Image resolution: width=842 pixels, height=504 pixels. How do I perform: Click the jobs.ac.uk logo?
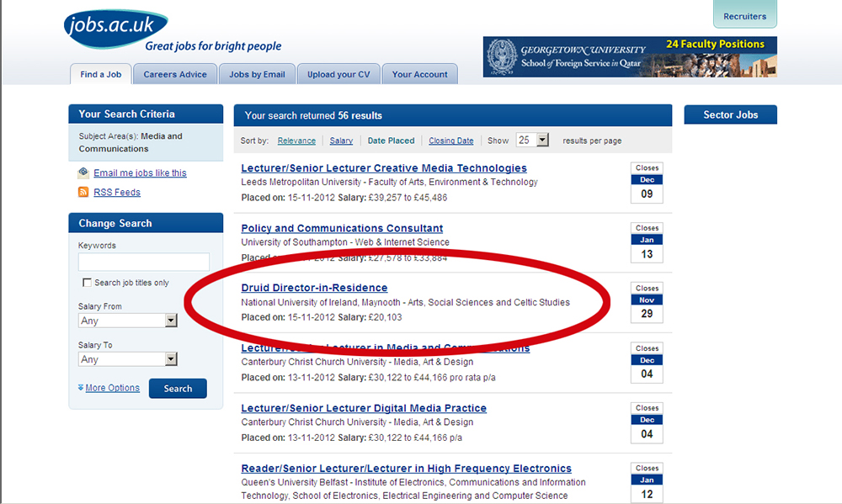tap(115, 27)
